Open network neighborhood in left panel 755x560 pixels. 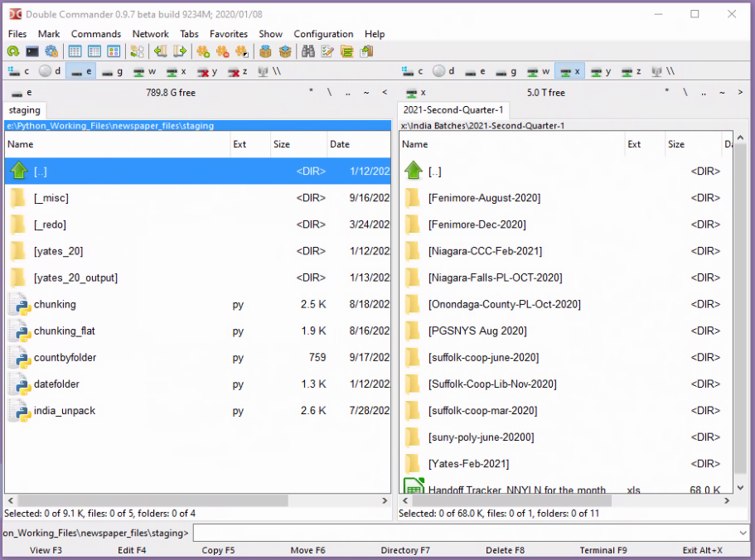[x=269, y=72]
